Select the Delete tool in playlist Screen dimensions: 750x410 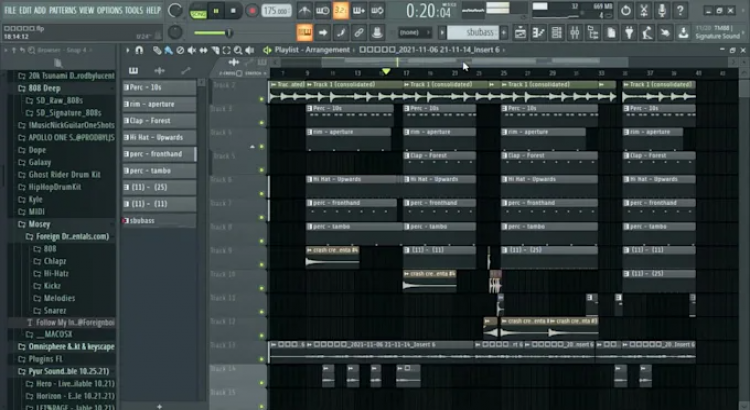coord(180,50)
